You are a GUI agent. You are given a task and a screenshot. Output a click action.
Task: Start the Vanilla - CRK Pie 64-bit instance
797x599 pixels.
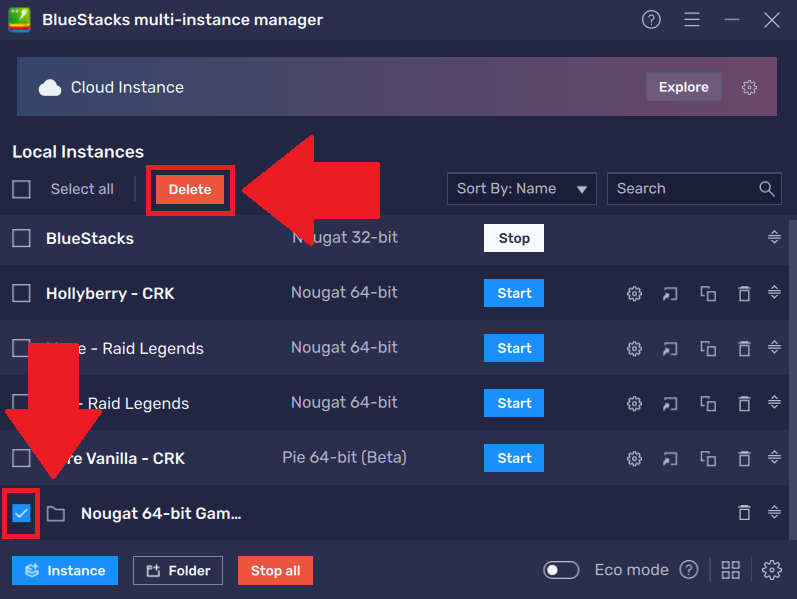514,458
